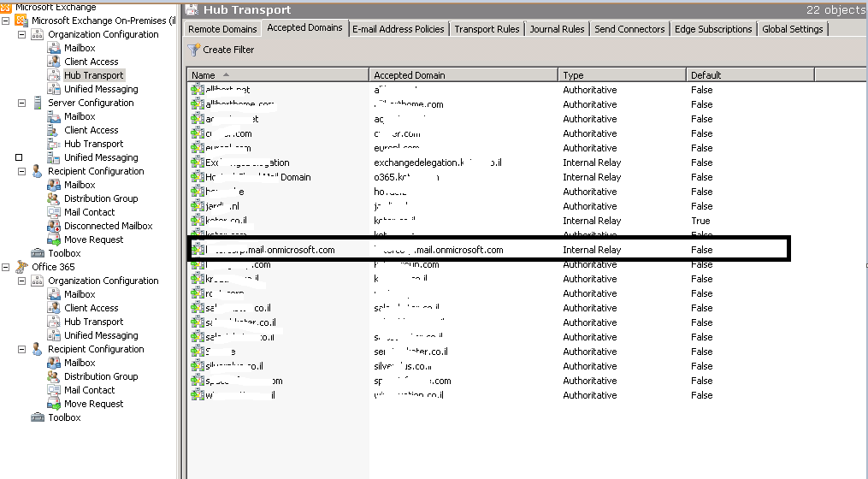
Task: Click Mailbox icon under on-premises Recipient Configuration
Action: coord(54,185)
